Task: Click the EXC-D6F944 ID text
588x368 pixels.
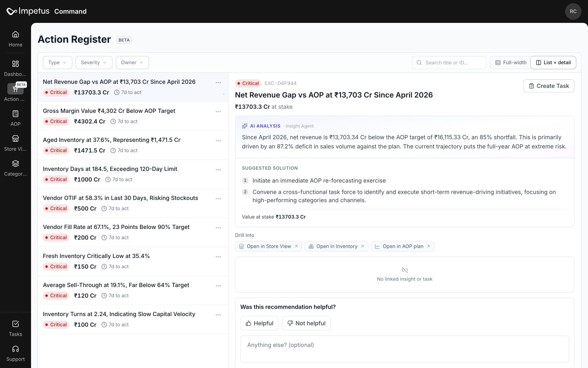Action: (281, 83)
